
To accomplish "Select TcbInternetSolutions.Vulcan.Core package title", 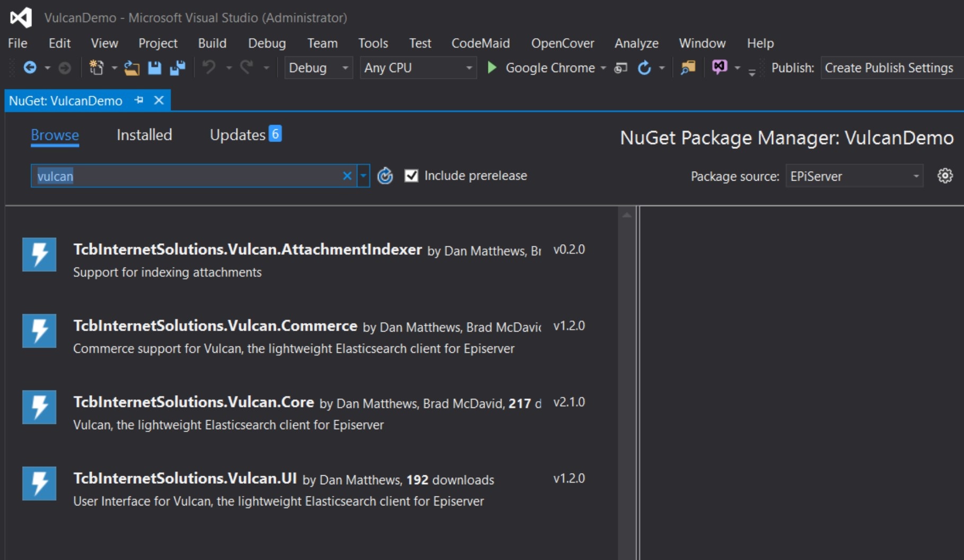I will pos(194,402).
